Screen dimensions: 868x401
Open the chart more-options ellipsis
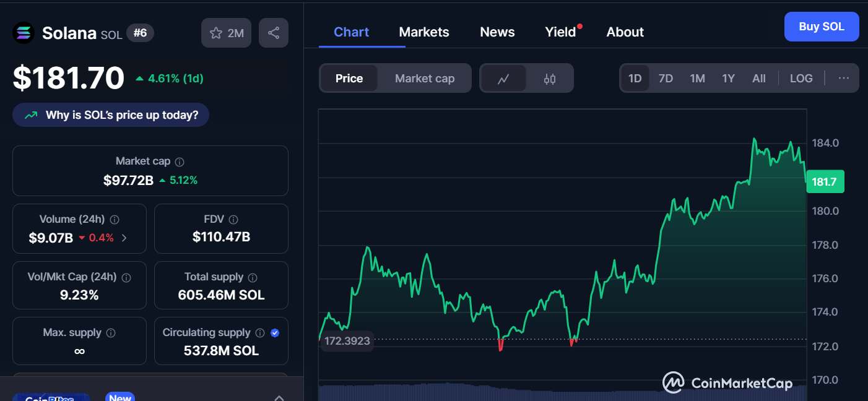(x=844, y=79)
